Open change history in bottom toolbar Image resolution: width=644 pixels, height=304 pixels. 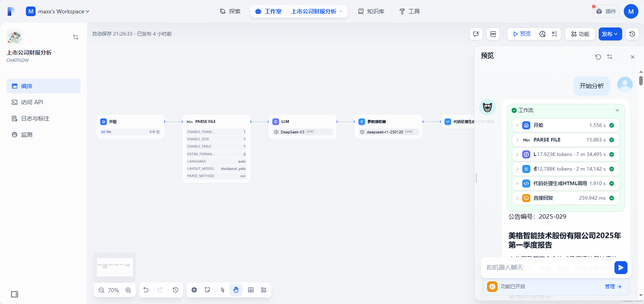coord(176,290)
